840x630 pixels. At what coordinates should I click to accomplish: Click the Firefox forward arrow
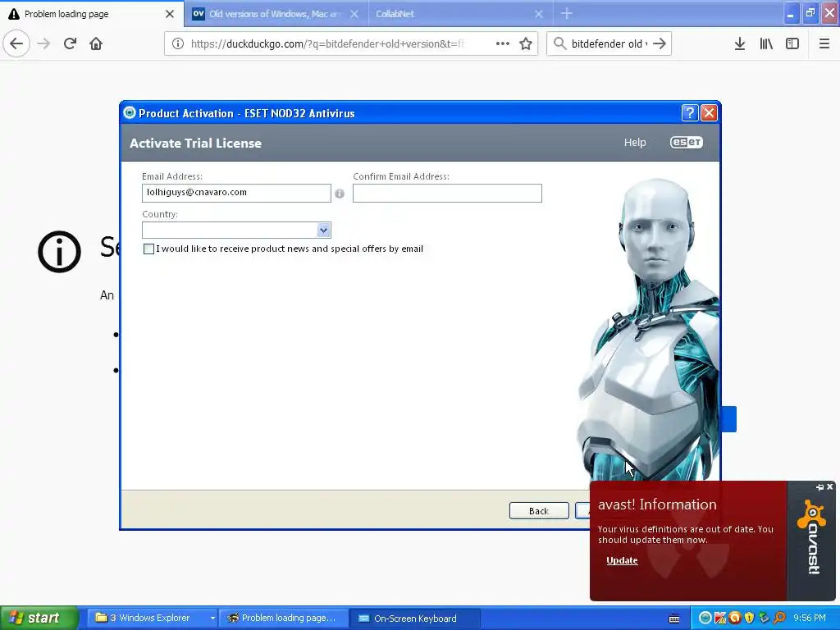coord(43,43)
